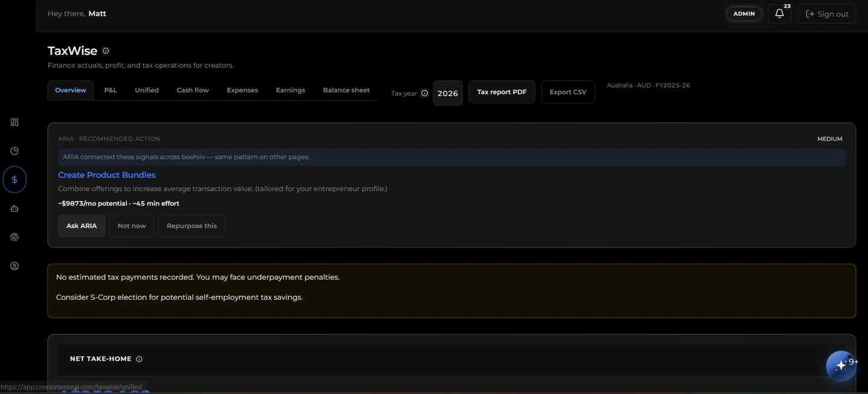Open the user profile sidebar icon

(x=14, y=266)
